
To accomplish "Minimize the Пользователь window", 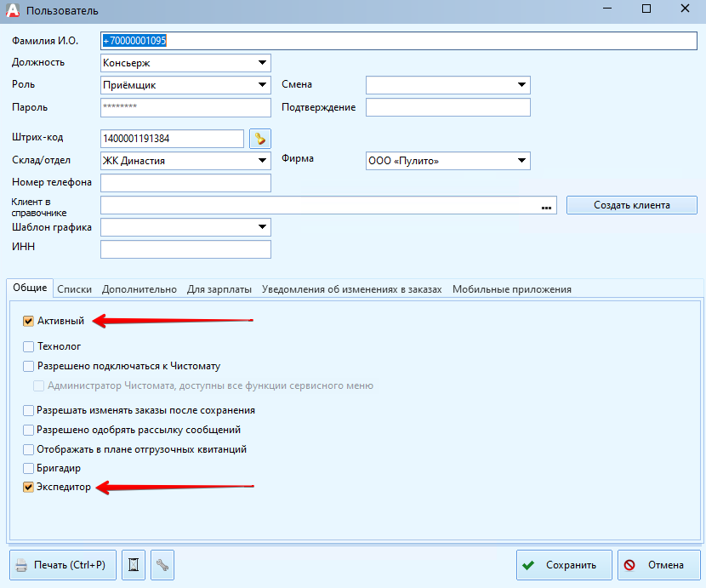I will (x=607, y=10).
